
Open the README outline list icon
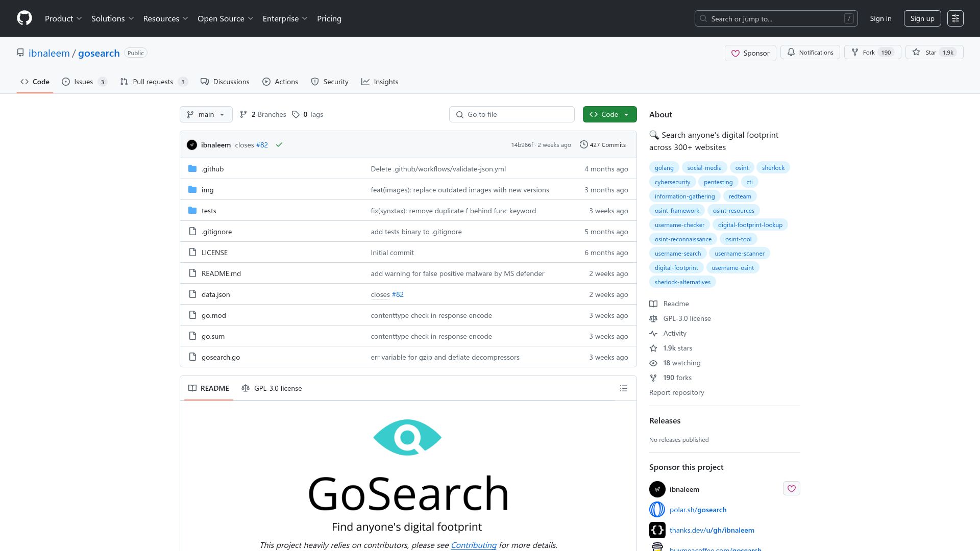pyautogui.click(x=624, y=389)
